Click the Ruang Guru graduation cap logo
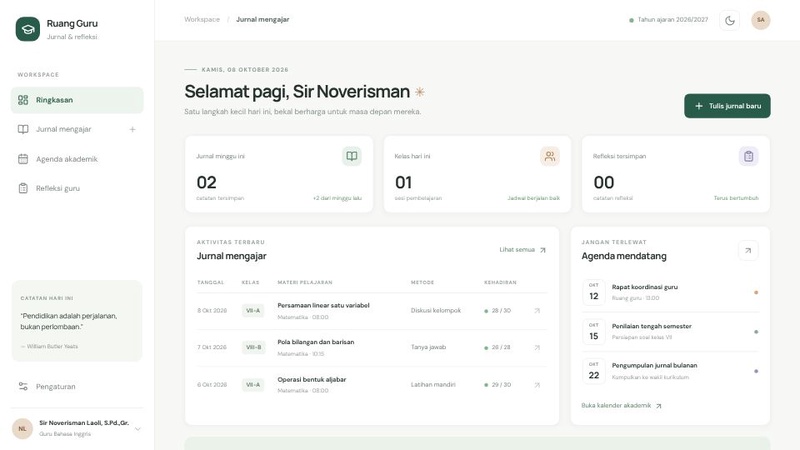This screenshot has width=800, height=450. pyautogui.click(x=28, y=29)
